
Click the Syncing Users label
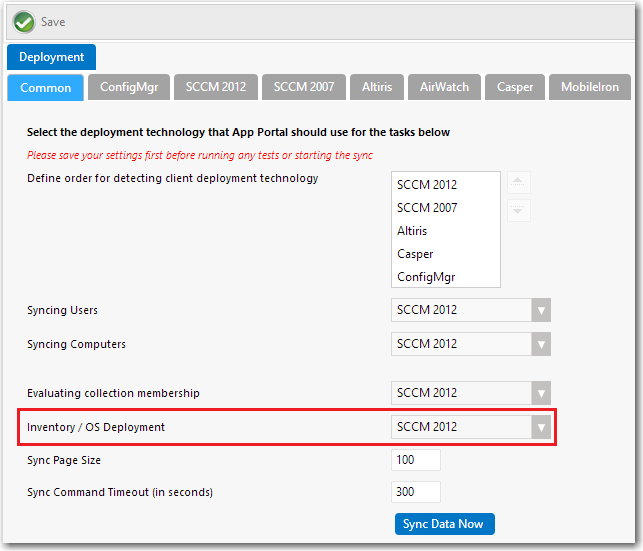tap(62, 310)
